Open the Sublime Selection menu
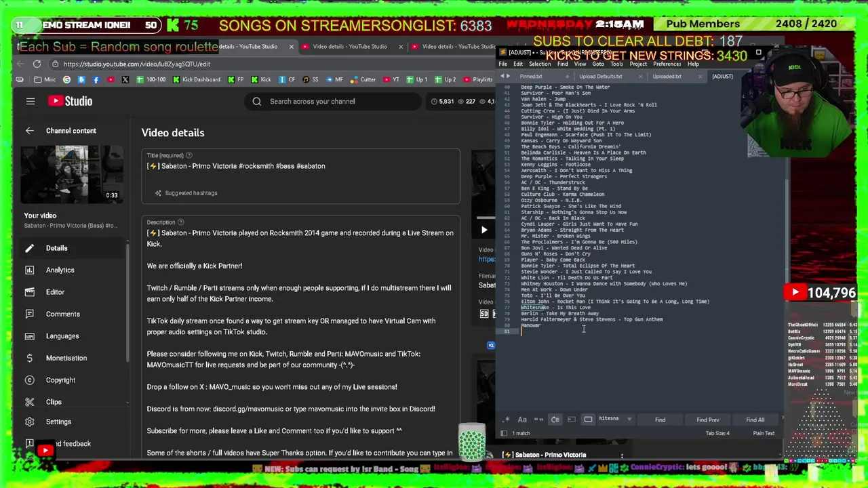Image resolution: width=868 pixels, height=488 pixels. [540, 64]
